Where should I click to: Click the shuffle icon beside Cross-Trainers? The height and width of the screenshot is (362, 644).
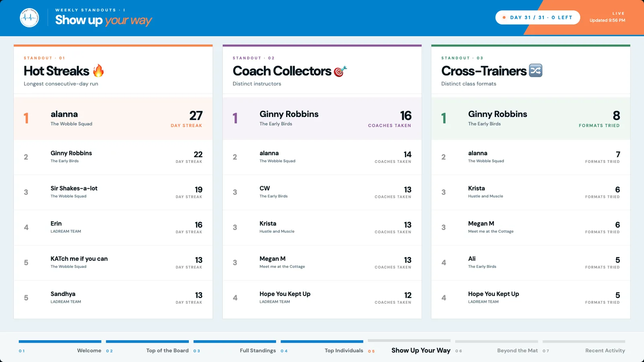pyautogui.click(x=536, y=70)
